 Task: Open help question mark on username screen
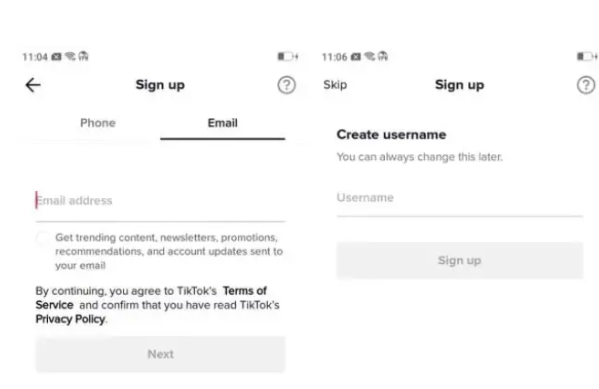pos(586,85)
